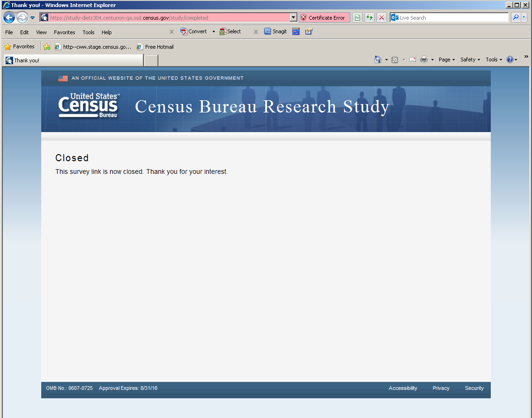Click the Print icon in command bar
Screen dimensions: 532x418
point(424,60)
